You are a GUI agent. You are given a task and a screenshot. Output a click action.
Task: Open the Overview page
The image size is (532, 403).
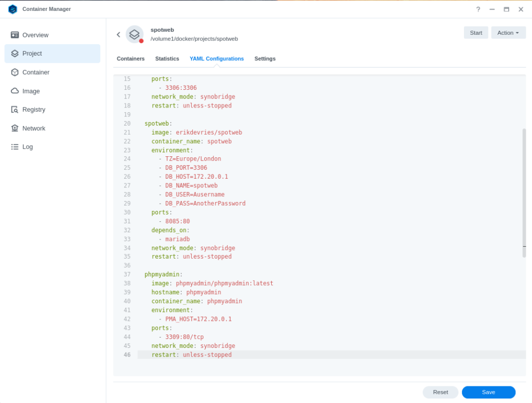coord(52,35)
